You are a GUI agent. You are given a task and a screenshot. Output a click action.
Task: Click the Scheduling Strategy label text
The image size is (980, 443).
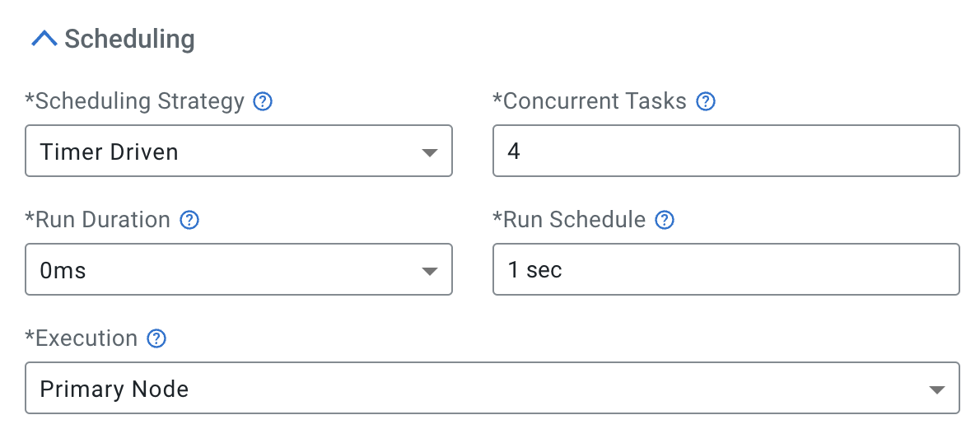[x=135, y=101]
